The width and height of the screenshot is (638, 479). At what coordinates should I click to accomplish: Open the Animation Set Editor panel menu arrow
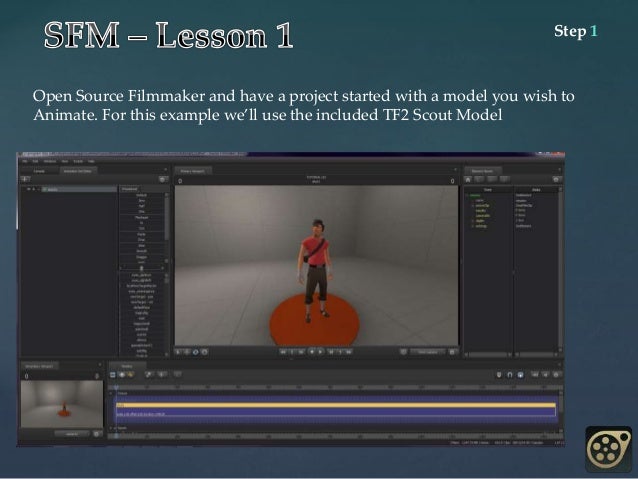165,170
